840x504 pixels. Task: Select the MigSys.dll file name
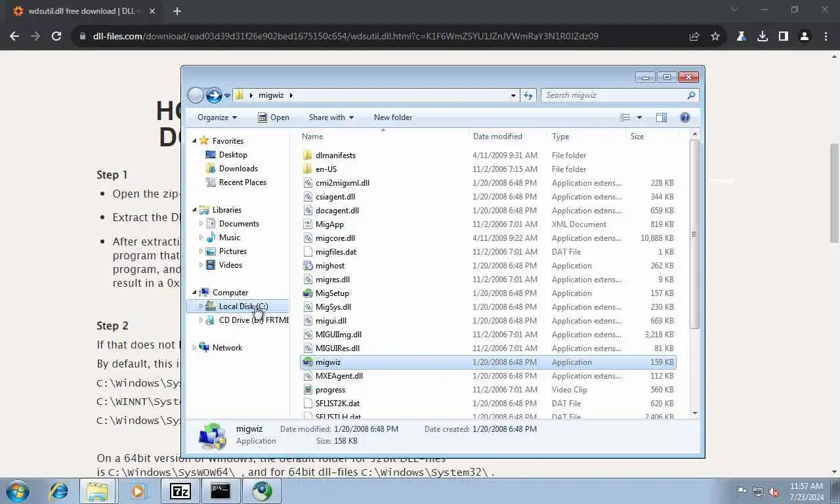click(333, 307)
